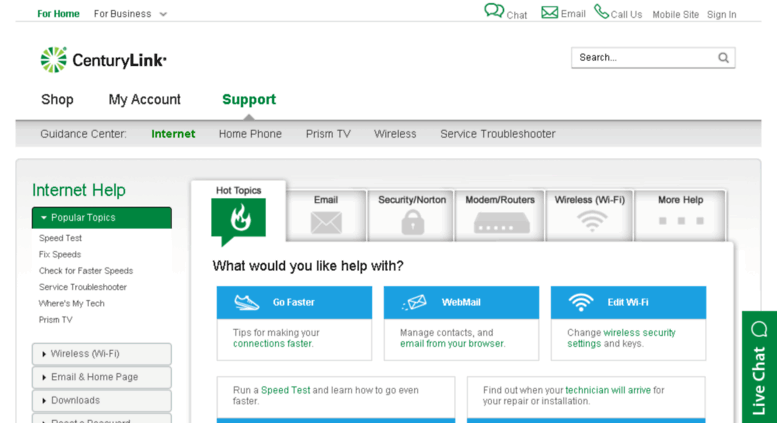777x423 pixels.
Task: Expand the For Business dropdown arrow
Action: pos(163,15)
